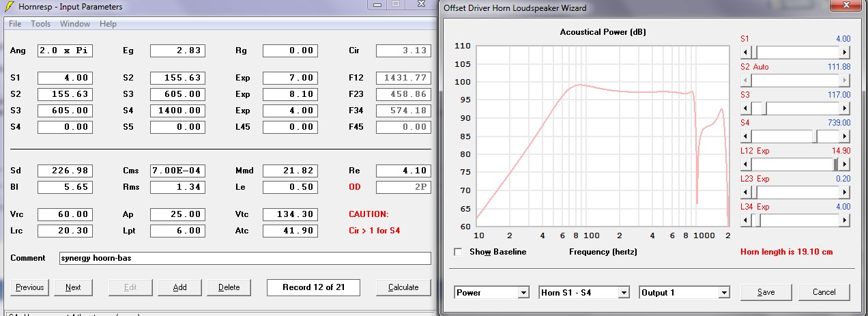
Task: Click the Delete record button
Action: [229, 287]
